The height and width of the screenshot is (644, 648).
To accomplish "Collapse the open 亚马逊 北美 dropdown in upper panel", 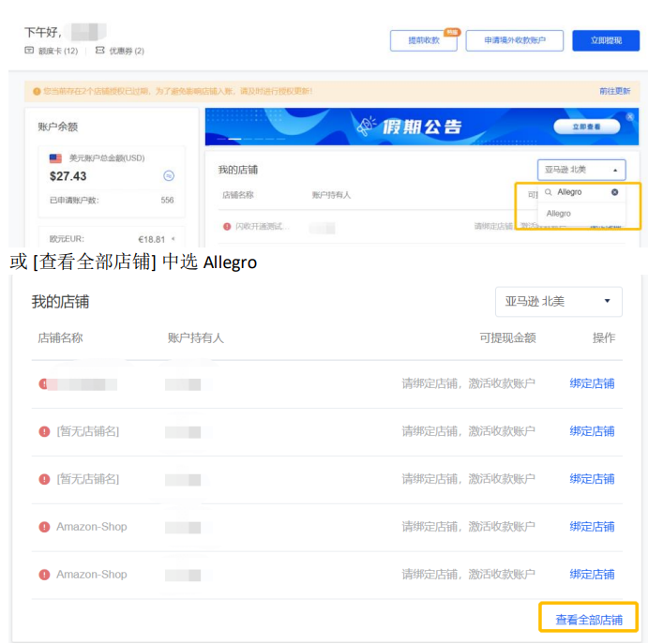I will (x=581, y=170).
